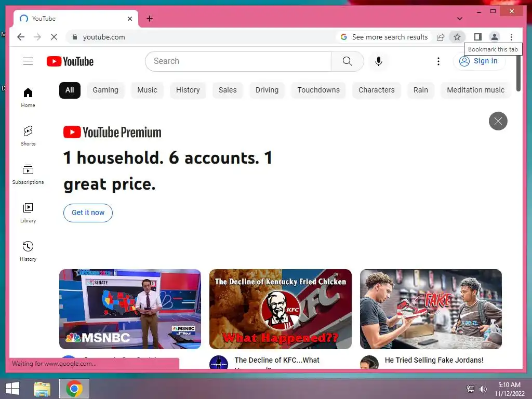View site information lock icon
The height and width of the screenshot is (399, 532).
coord(75,37)
